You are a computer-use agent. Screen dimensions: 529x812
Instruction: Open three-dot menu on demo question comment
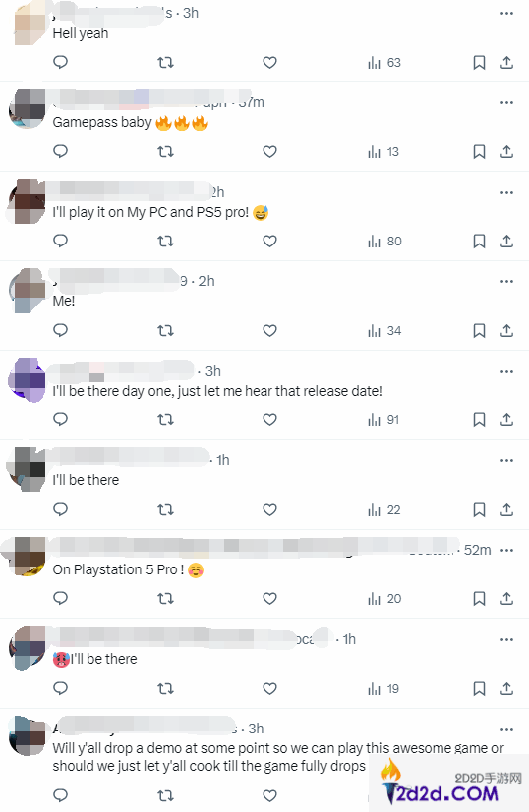click(x=506, y=730)
